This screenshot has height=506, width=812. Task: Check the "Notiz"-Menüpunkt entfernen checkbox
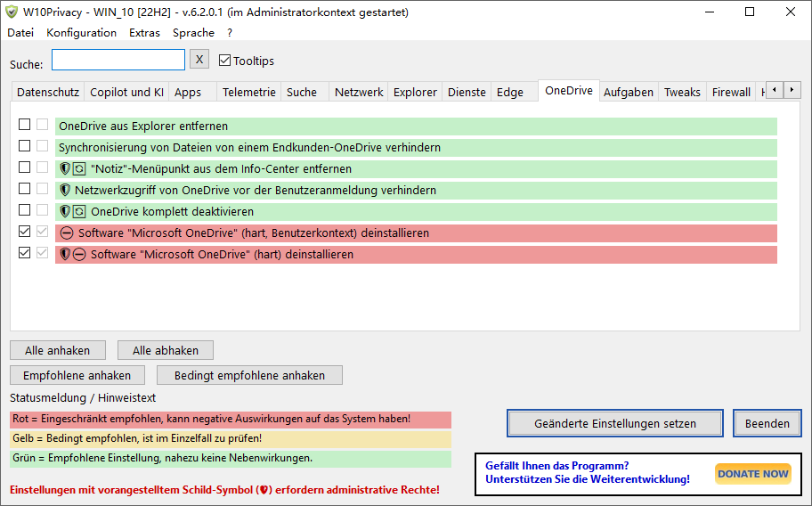pyautogui.click(x=24, y=167)
